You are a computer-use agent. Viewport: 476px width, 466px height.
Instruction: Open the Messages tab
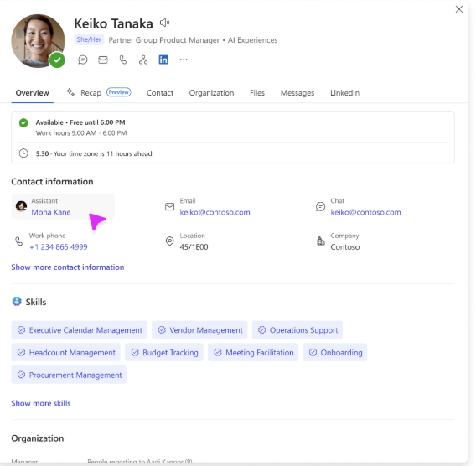(x=297, y=93)
